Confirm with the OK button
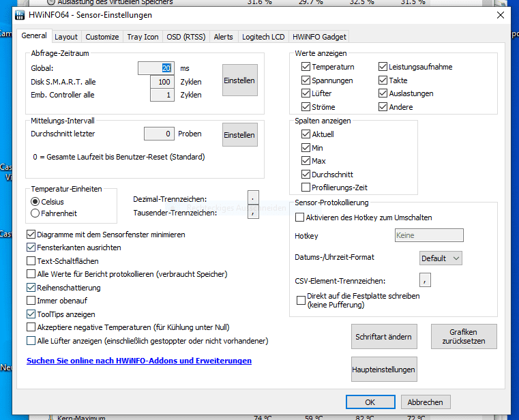Screen dimensions: 519x420 tap(370, 402)
